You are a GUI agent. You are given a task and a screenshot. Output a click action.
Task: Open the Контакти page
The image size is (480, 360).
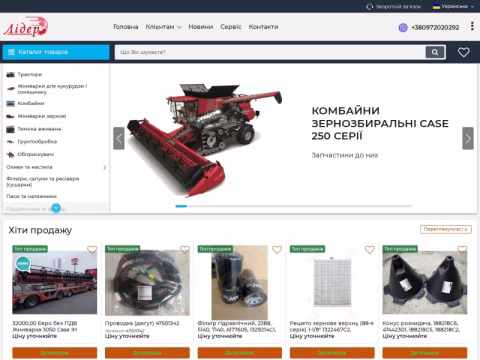263,27
